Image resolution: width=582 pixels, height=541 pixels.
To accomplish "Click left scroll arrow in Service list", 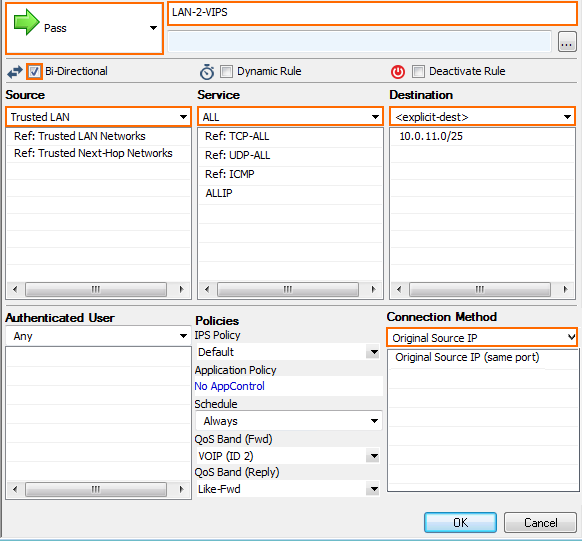I will coord(207,289).
